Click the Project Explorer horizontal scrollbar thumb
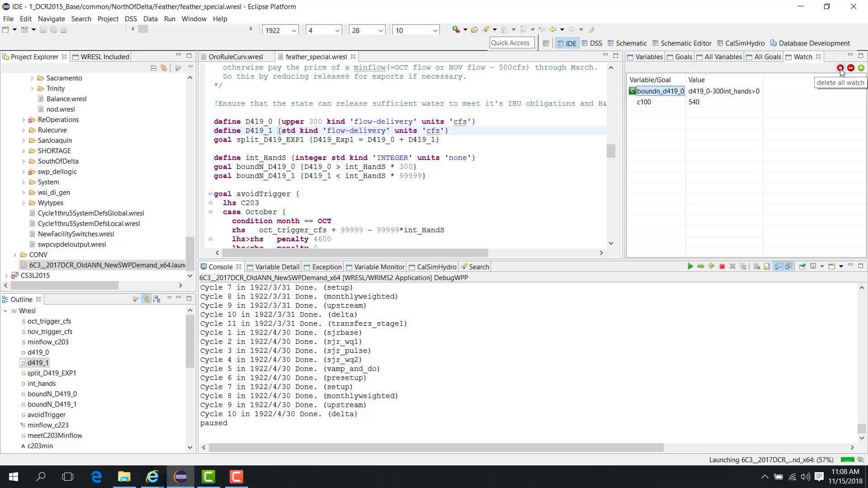Image resolution: width=868 pixels, height=488 pixels. [x=65, y=285]
